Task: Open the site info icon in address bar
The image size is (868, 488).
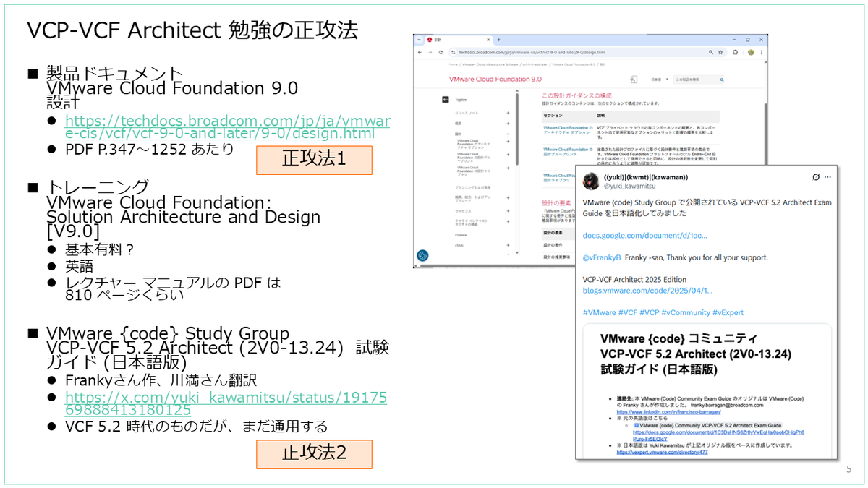Action: pyautogui.click(x=454, y=52)
